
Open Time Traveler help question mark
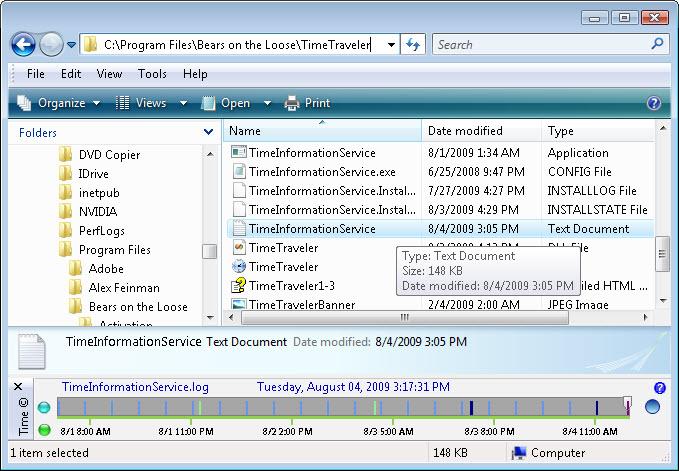point(660,387)
